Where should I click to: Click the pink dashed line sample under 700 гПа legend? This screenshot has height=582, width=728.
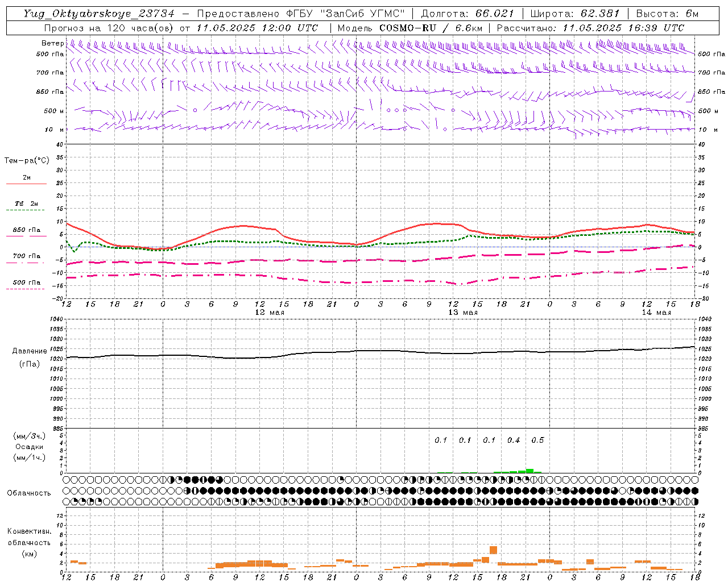coord(25,263)
